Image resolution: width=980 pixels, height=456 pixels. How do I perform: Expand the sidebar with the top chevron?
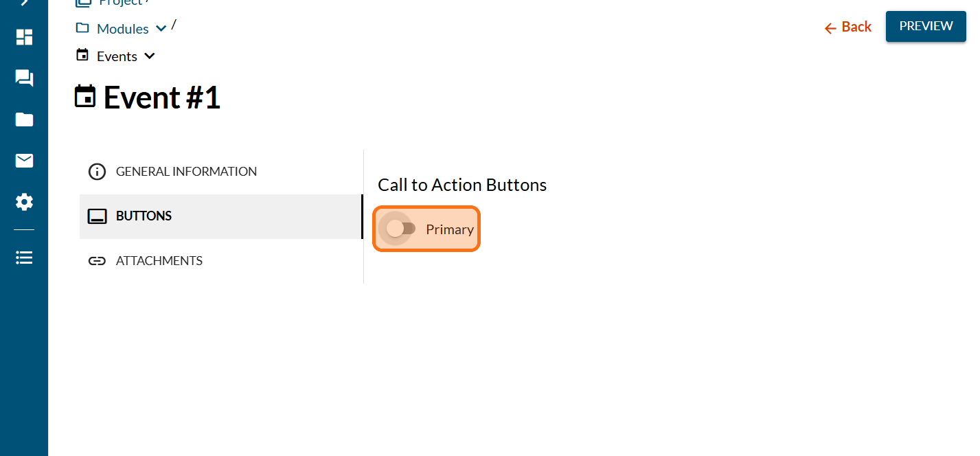(24, 2)
